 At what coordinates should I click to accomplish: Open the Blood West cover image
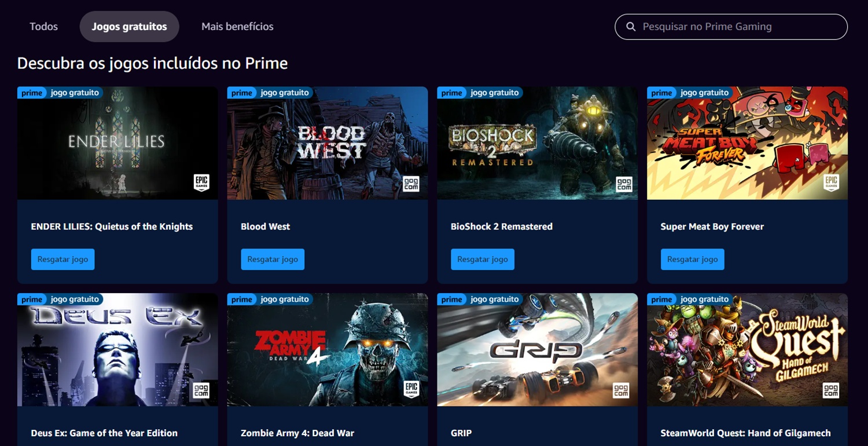[328, 143]
